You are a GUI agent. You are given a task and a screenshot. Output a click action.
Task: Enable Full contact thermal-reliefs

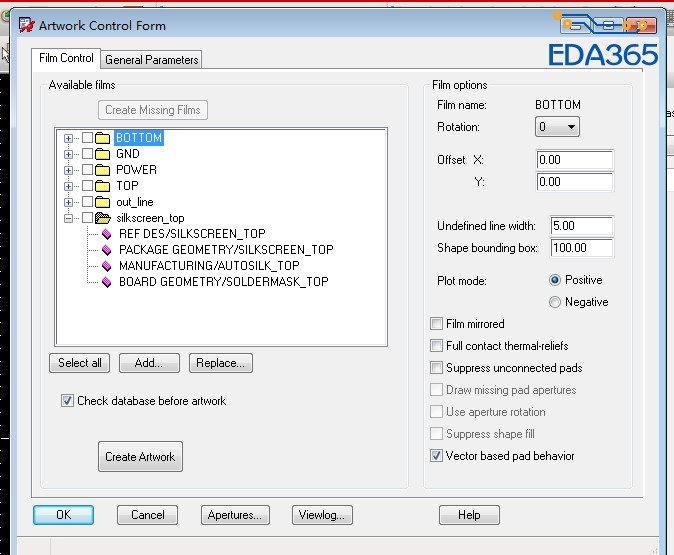[436, 346]
